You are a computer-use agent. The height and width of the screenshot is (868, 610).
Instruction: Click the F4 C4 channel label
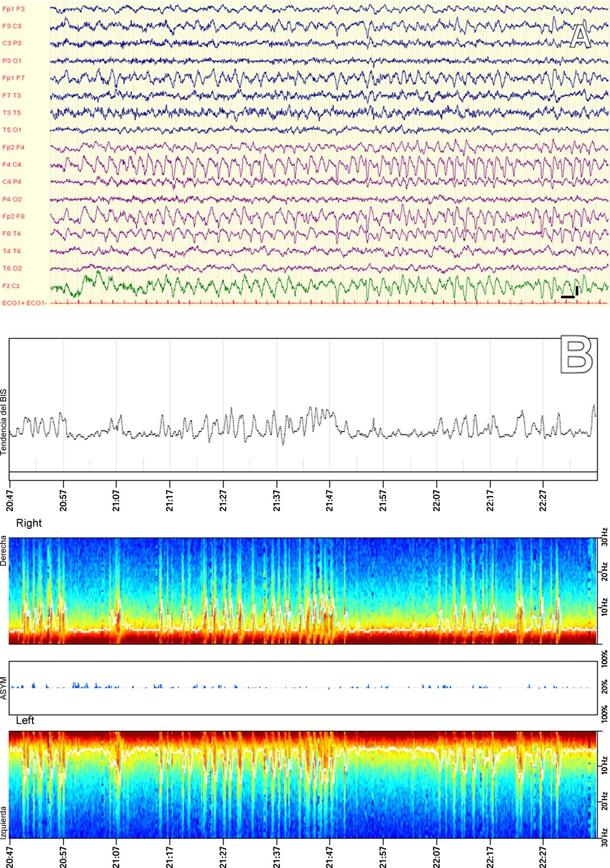(12, 164)
